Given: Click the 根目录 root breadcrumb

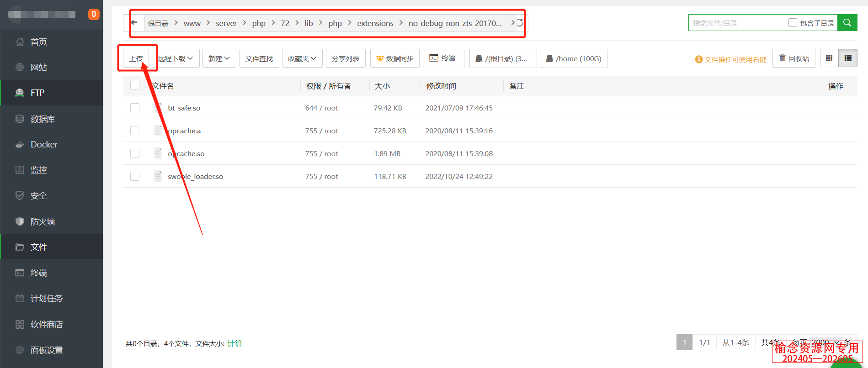Looking at the screenshot, I should tap(158, 23).
